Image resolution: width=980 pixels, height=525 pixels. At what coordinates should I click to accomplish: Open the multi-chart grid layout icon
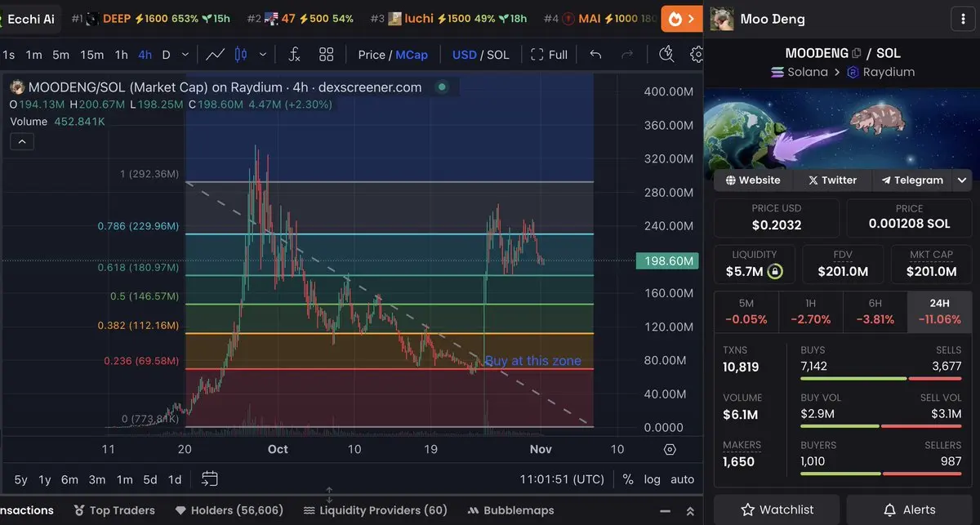[x=327, y=55]
